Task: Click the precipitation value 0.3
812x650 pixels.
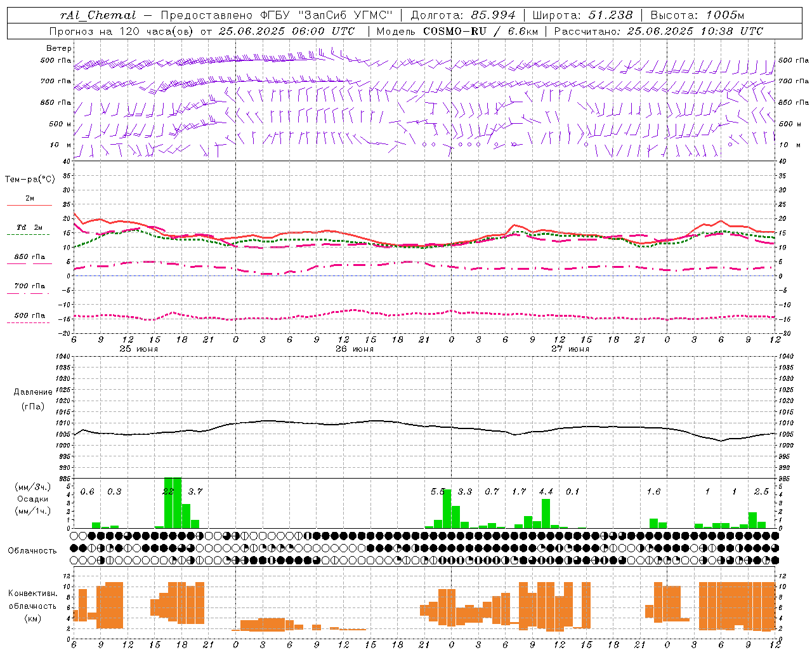Action: click(x=114, y=492)
